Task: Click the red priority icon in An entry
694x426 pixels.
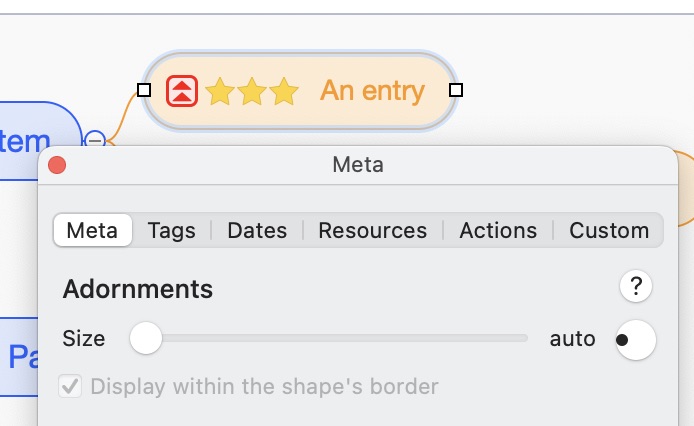Action: 182,91
